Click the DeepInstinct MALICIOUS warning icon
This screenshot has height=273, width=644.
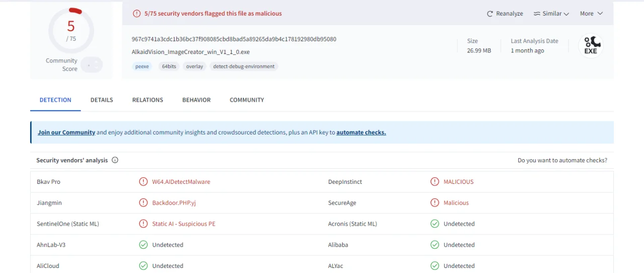[x=435, y=182]
